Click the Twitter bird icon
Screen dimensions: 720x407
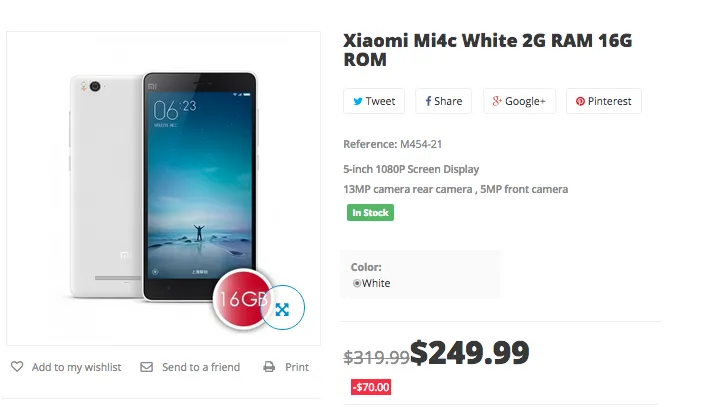357,101
